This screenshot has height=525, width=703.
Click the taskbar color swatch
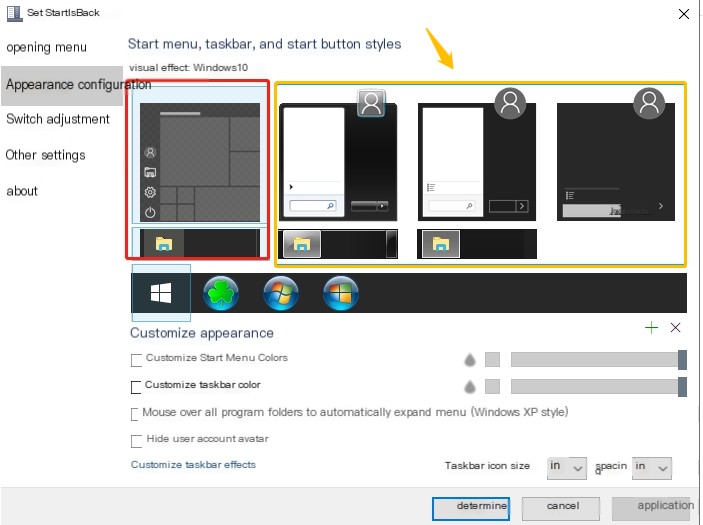pyautogui.click(x=492, y=386)
